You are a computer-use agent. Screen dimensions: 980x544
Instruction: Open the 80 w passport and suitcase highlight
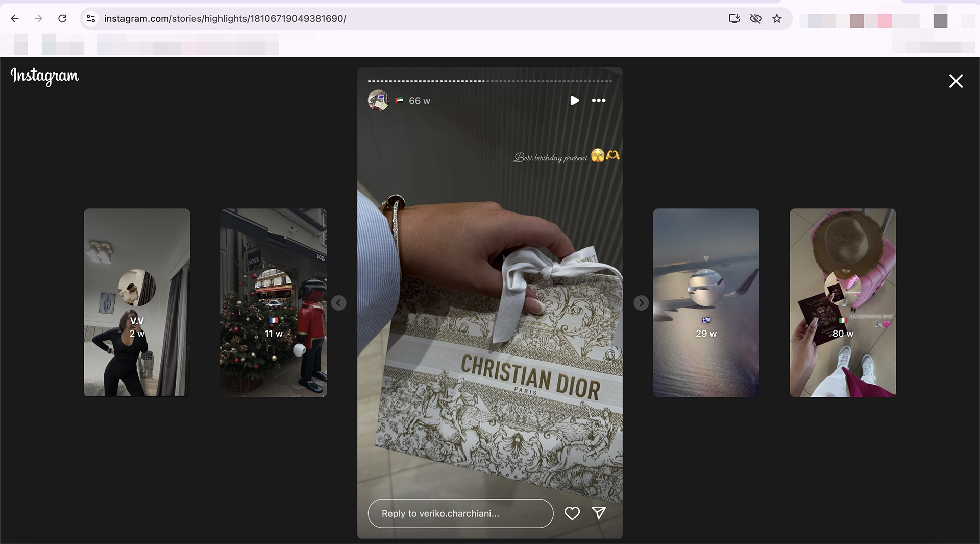pyautogui.click(x=843, y=302)
